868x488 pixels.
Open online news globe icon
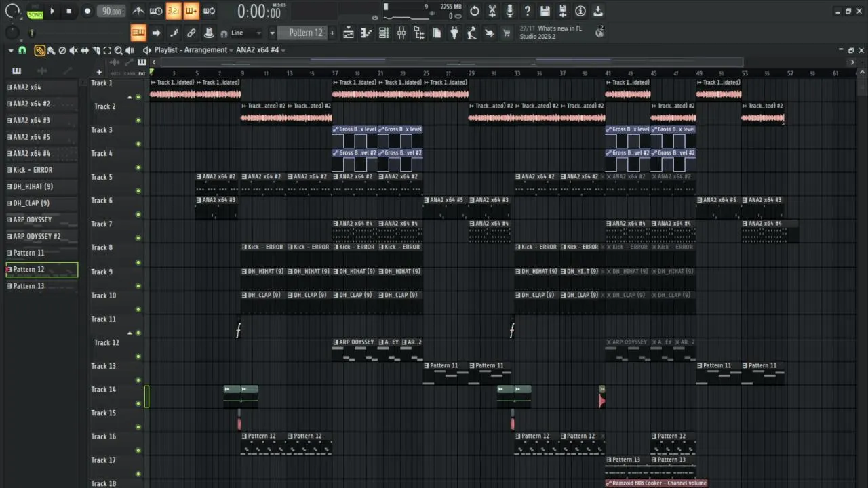[x=599, y=32]
